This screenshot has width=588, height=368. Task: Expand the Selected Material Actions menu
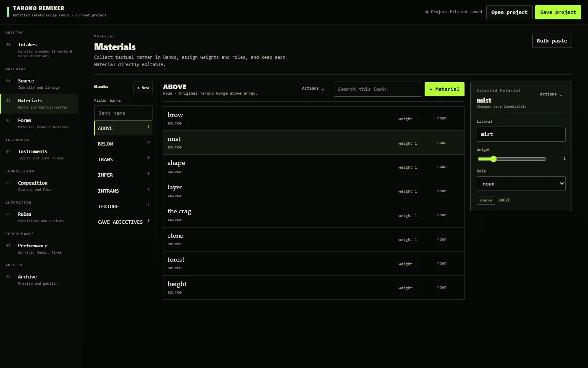click(x=551, y=94)
